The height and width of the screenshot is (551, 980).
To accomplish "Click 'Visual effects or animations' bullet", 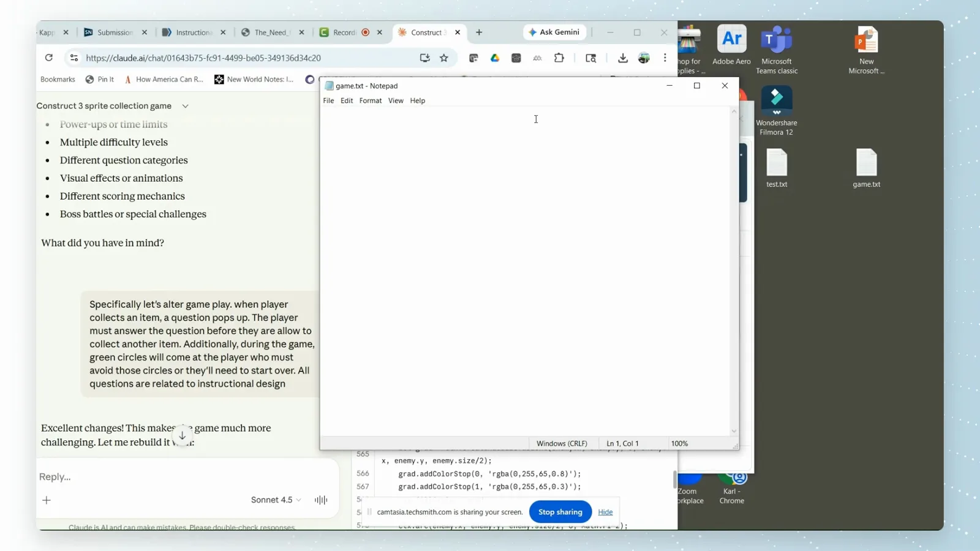I will (x=121, y=178).
